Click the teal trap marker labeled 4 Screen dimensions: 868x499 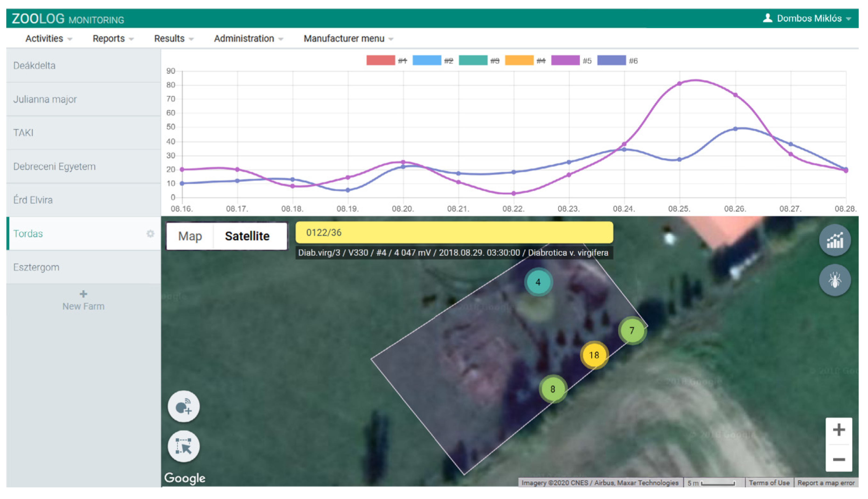[x=538, y=282]
